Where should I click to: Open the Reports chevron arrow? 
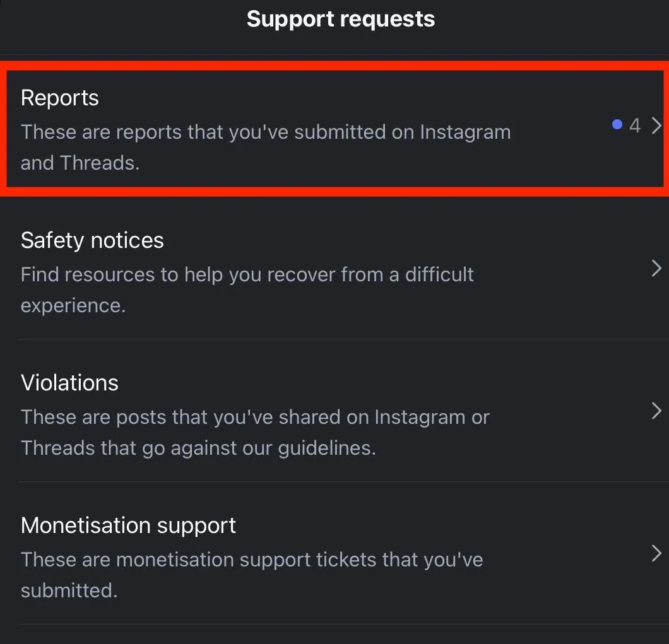coord(656,126)
